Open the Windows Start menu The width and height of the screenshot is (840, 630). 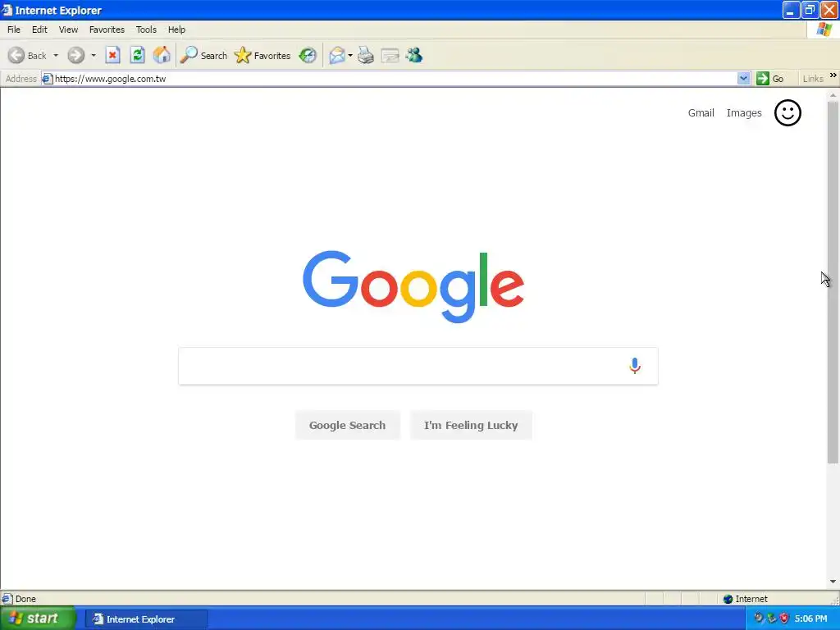click(x=38, y=619)
